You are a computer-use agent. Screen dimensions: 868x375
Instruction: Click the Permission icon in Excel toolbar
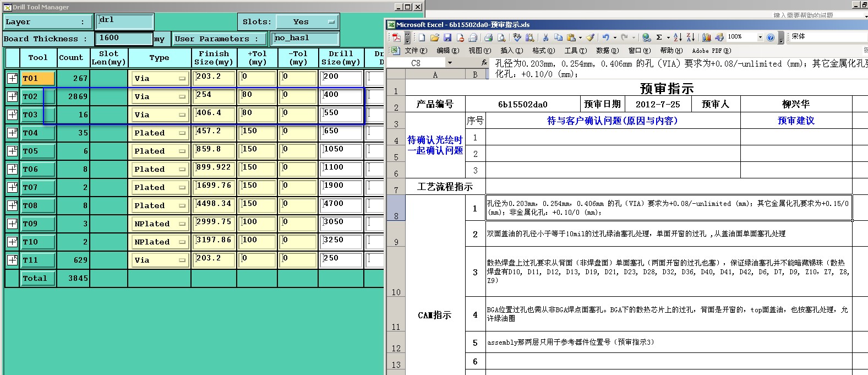(x=460, y=37)
